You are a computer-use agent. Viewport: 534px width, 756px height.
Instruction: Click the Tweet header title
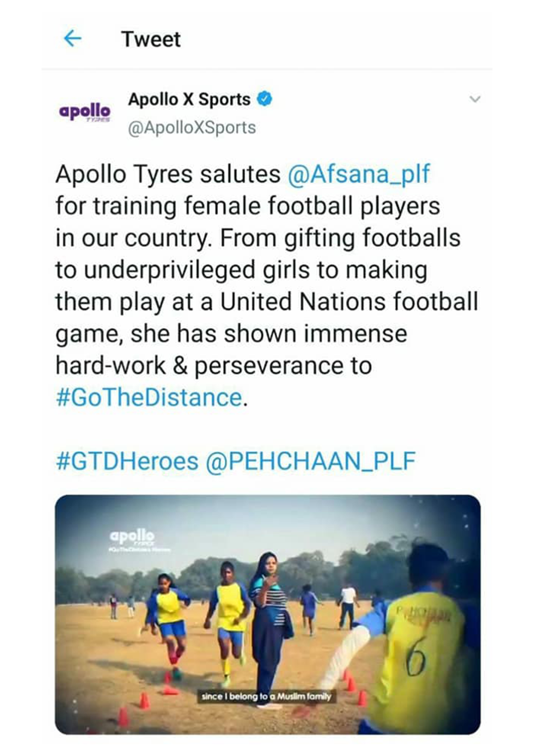click(x=151, y=39)
